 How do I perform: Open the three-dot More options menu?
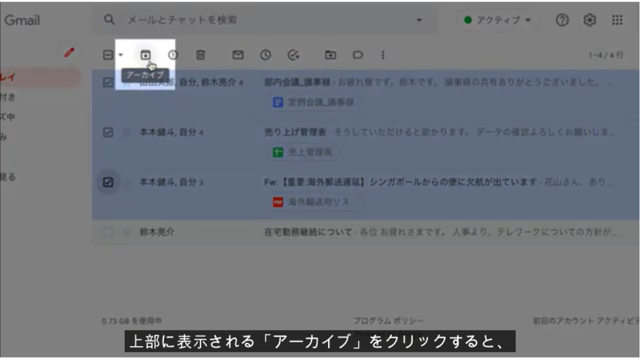tap(383, 55)
